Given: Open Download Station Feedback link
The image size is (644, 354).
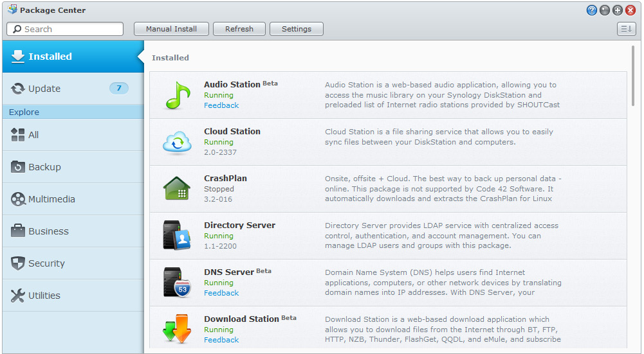Looking at the screenshot, I should click(221, 340).
